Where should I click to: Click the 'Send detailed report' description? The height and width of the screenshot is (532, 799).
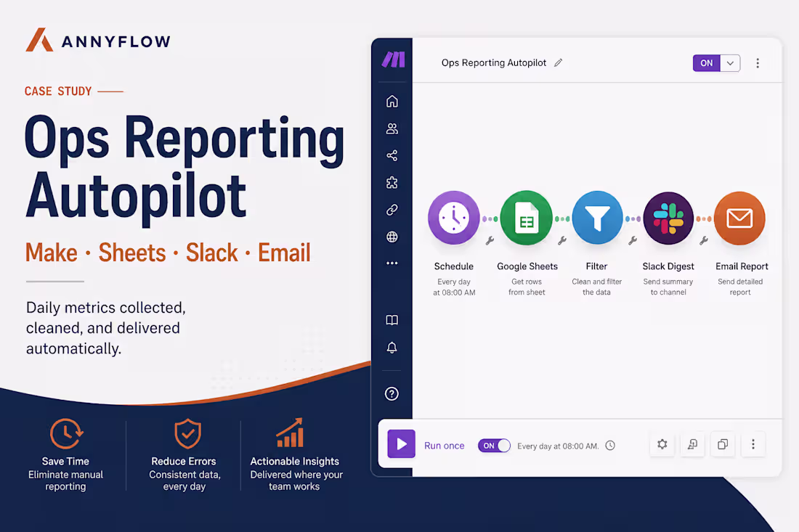(x=740, y=287)
